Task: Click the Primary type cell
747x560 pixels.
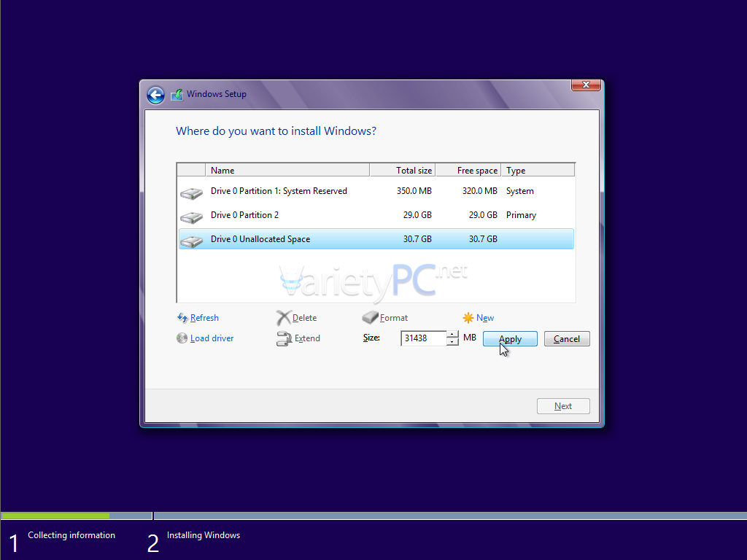Action: click(x=521, y=215)
